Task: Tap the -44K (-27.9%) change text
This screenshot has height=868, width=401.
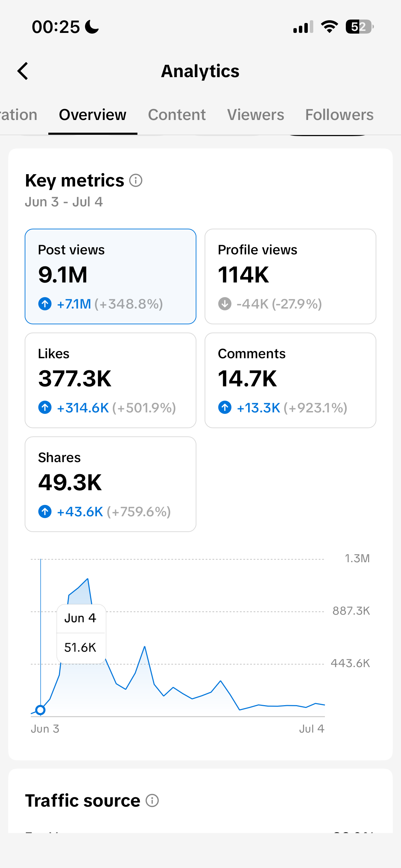Action: pyautogui.click(x=279, y=304)
